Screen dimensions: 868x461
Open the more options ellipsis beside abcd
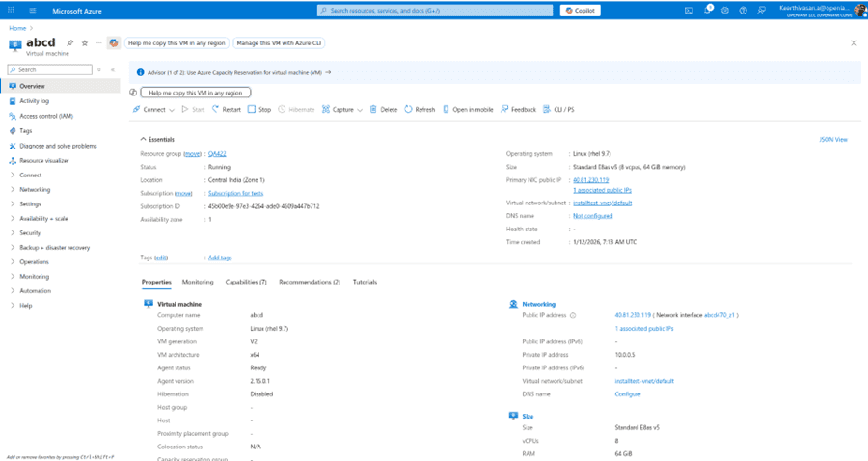coord(98,42)
